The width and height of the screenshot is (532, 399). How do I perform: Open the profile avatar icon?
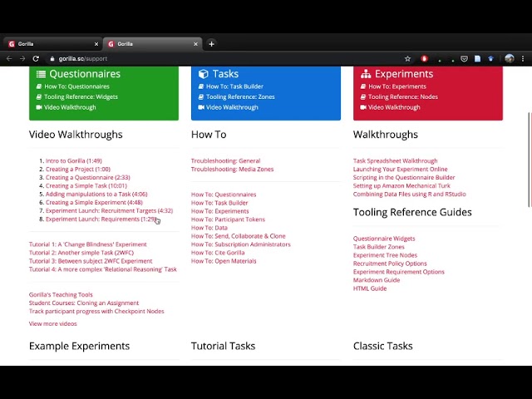click(510, 59)
